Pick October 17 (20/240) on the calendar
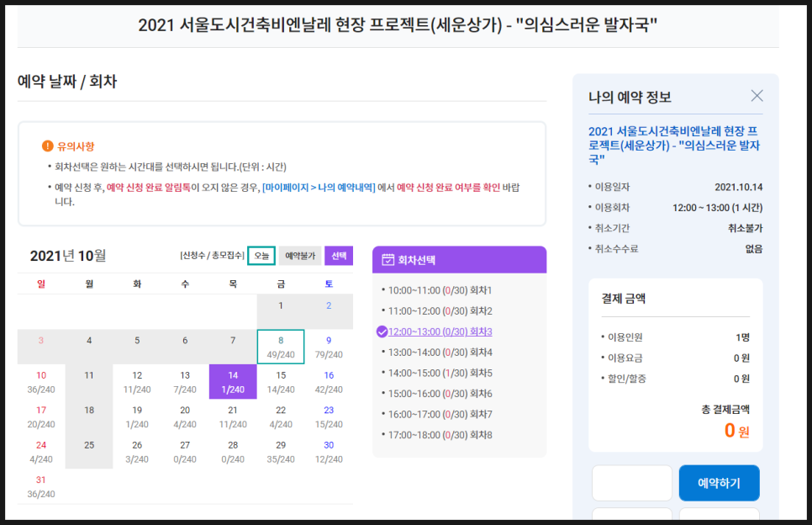This screenshot has height=525, width=812. (x=41, y=416)
